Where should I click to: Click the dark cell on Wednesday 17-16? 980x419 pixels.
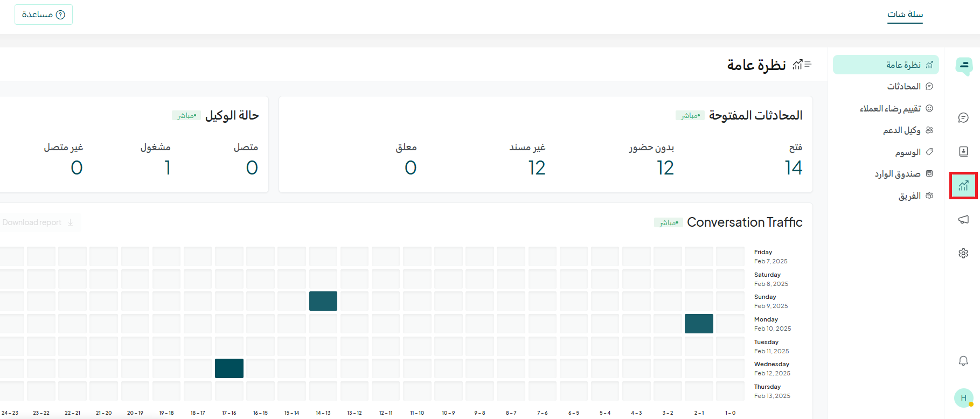point(229,368)
